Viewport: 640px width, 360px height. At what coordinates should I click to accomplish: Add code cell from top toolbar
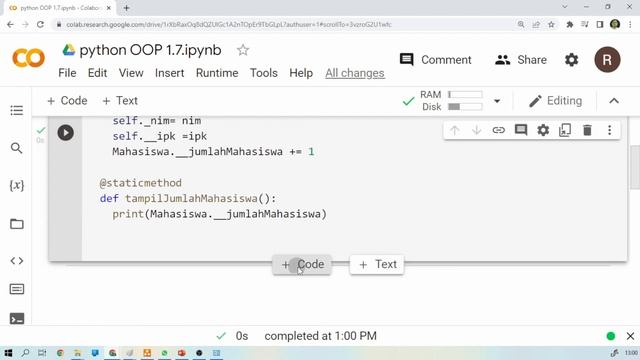point(67,101)
